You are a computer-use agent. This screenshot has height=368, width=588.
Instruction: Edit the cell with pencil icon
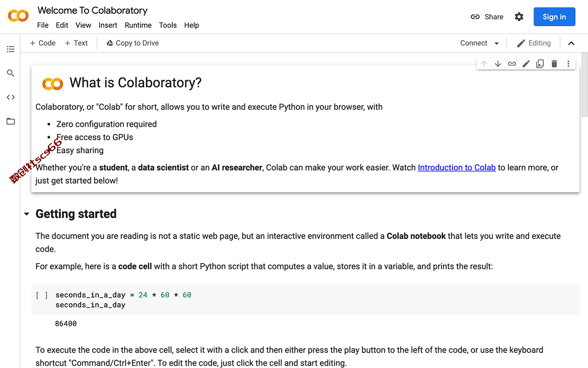[526, 64]
